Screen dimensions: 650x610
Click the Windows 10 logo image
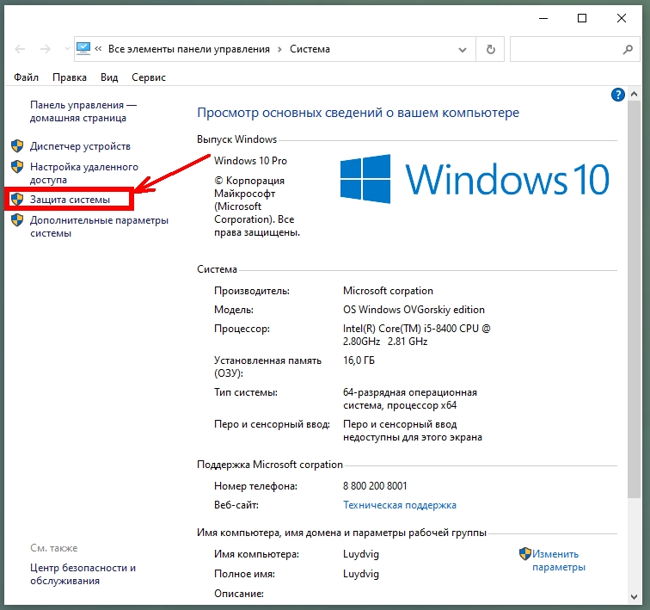pos(475,179)
